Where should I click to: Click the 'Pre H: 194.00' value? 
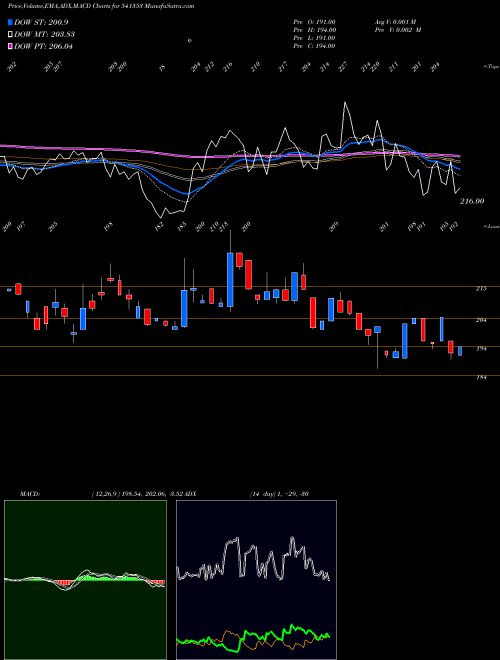(314, 30)
